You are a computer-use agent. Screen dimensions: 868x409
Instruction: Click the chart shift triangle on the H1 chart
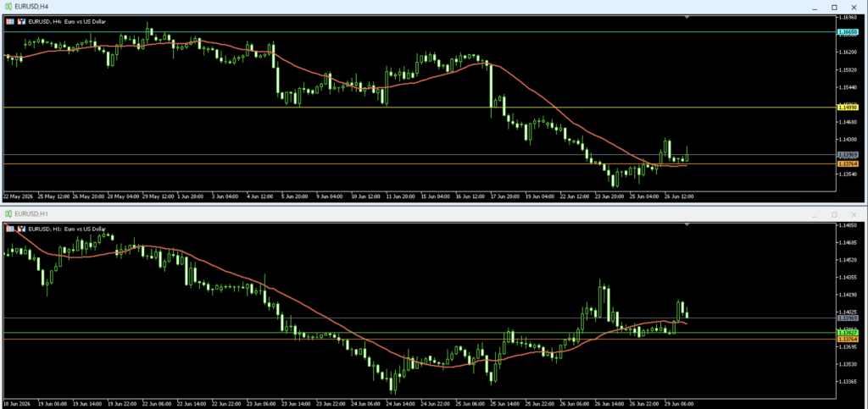(x=687, y=225)
